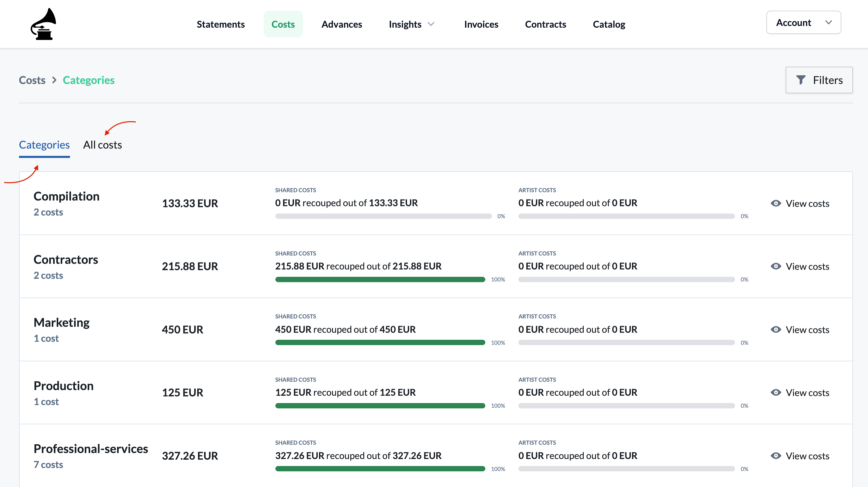Click '215.88 EUR recouped out of 215.88 EUR'
This screenshot has width=868, height=487.
(358, 266)
